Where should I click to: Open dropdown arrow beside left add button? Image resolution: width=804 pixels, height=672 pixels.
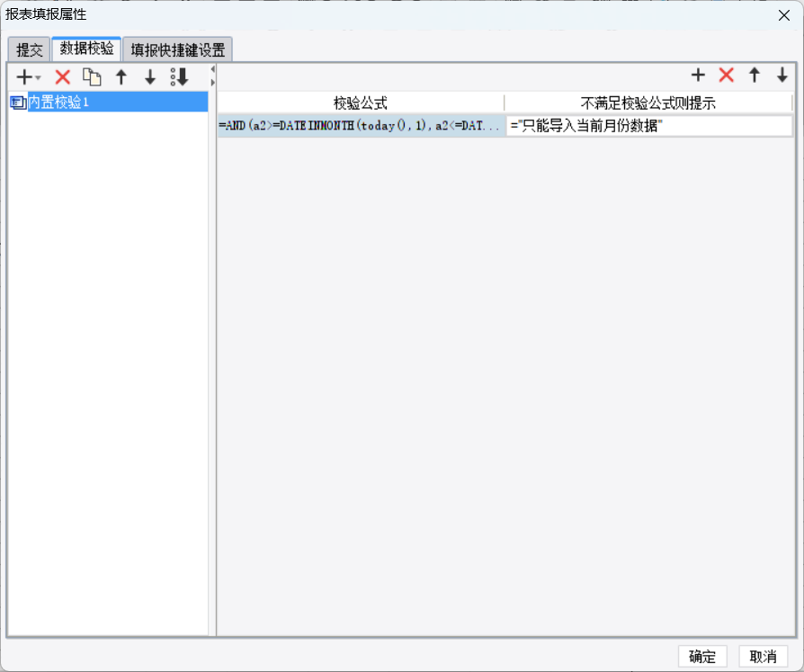coord(39,77)
